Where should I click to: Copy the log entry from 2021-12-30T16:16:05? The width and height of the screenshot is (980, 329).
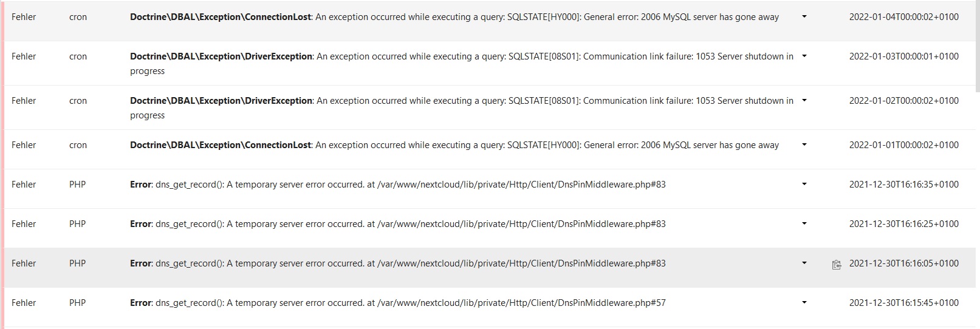837,265
